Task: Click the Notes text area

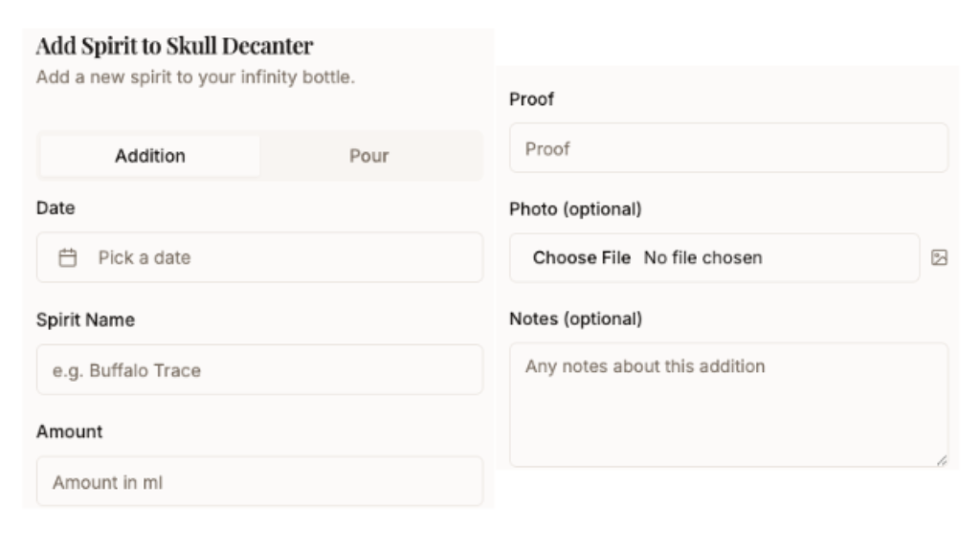Action: (x=728, y=405)
